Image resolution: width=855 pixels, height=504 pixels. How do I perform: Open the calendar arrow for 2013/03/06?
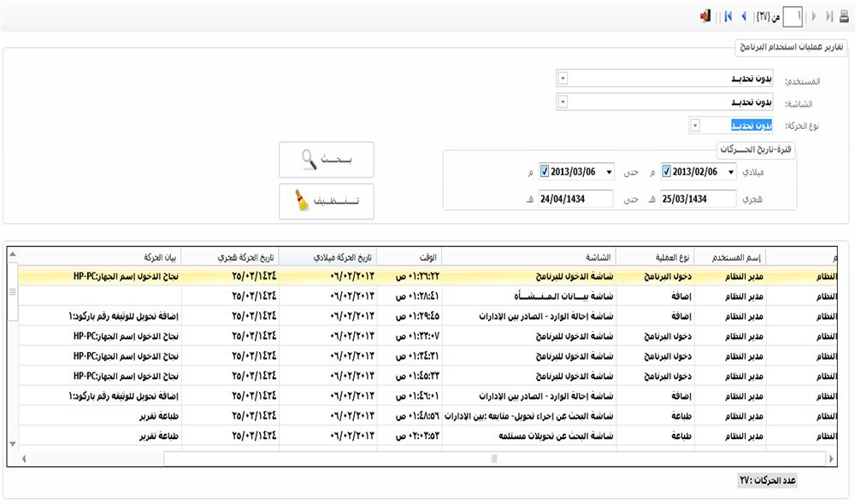coord(609,172)
